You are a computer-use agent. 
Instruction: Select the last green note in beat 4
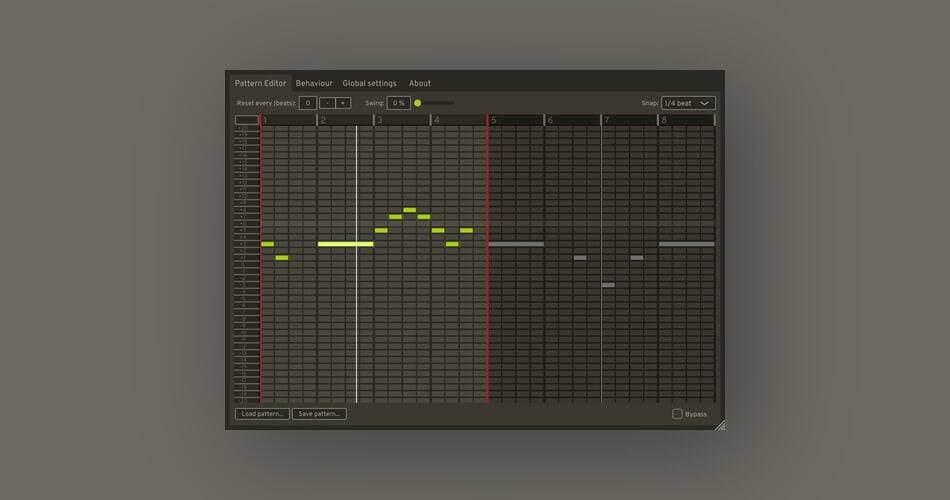[467, 230]
